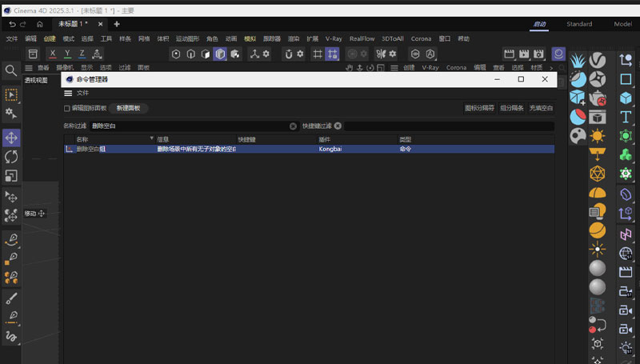Click the search magnifier icon

tap(11, 70)
